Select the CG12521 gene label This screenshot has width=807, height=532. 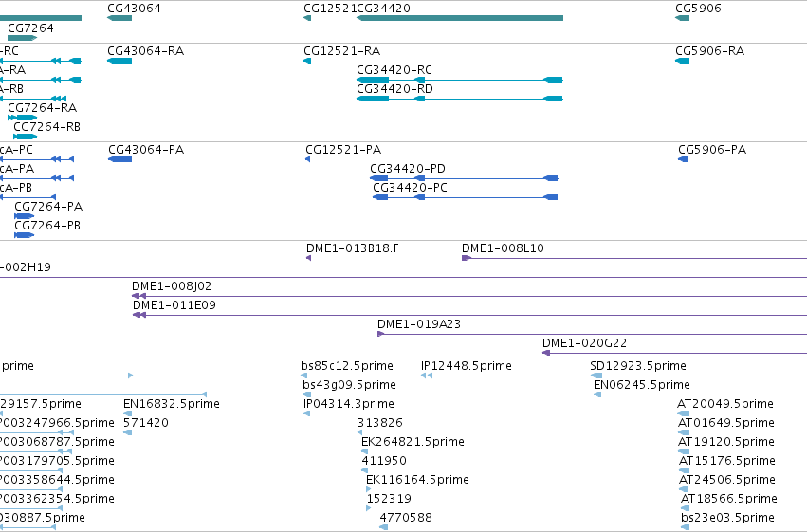click(330, 9)
